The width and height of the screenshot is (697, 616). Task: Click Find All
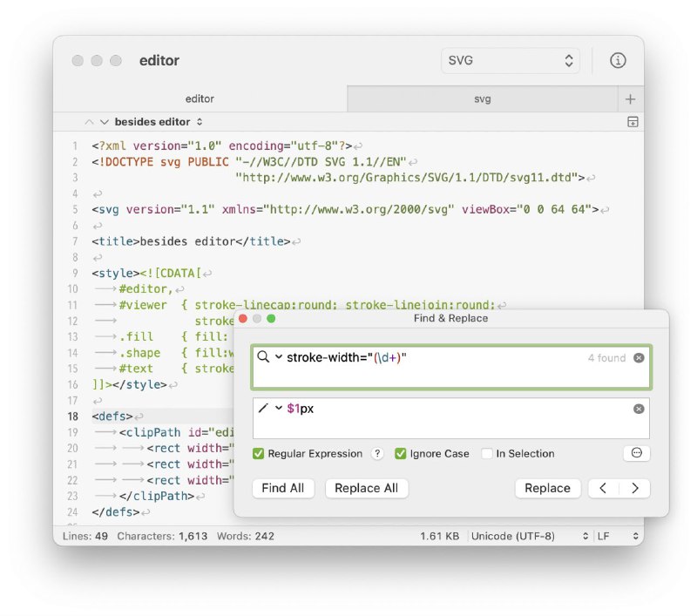click(x=282, y=489)
